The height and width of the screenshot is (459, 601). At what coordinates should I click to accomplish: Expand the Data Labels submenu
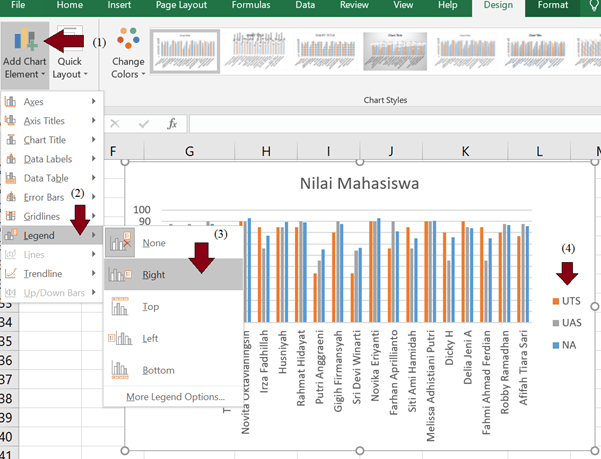tap(47, 159)
